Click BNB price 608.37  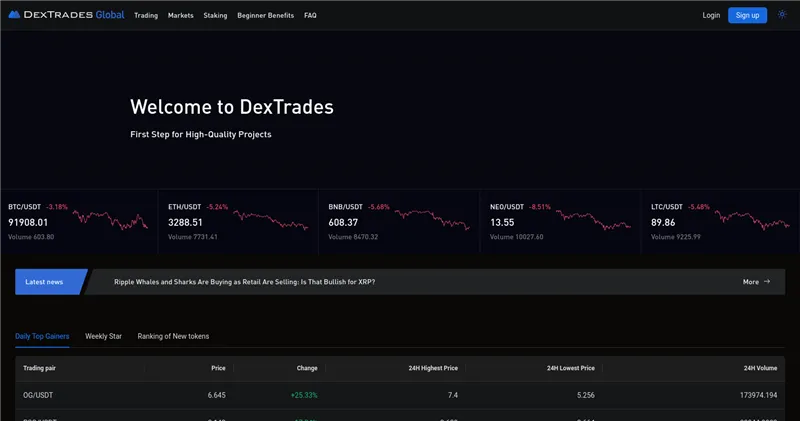tap(343, 222)
